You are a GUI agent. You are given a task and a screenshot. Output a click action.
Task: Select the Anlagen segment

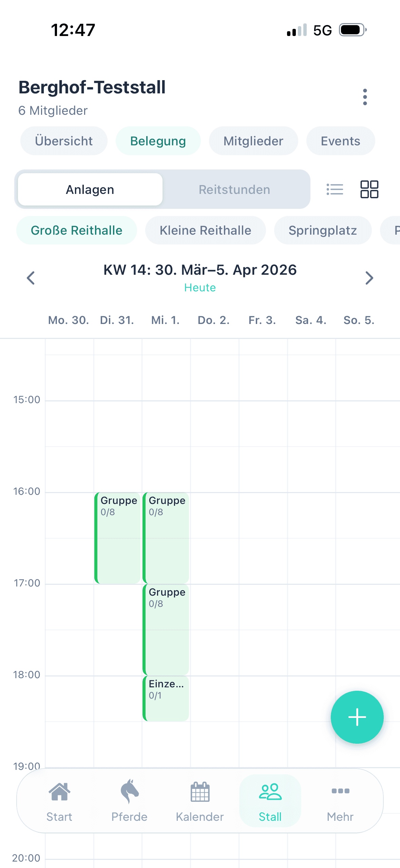pos(90,189)
